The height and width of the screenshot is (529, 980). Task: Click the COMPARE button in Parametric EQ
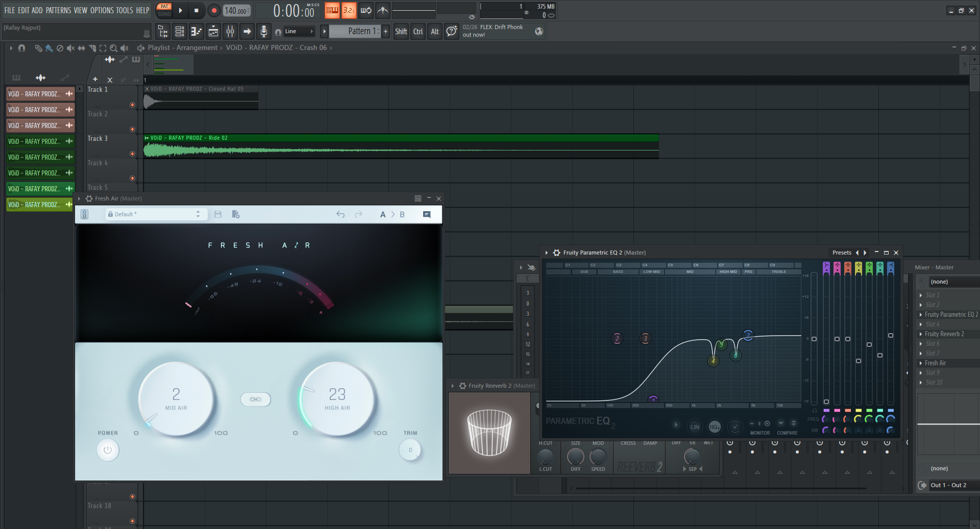point(787,433)
